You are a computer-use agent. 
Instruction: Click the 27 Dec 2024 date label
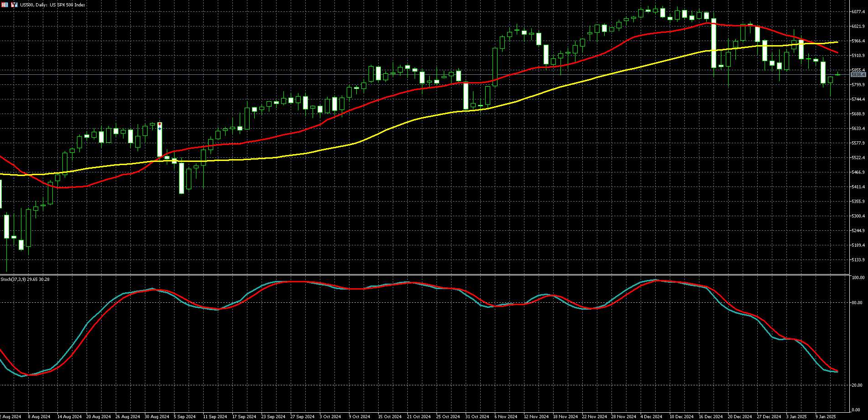(x=770, y=417)
